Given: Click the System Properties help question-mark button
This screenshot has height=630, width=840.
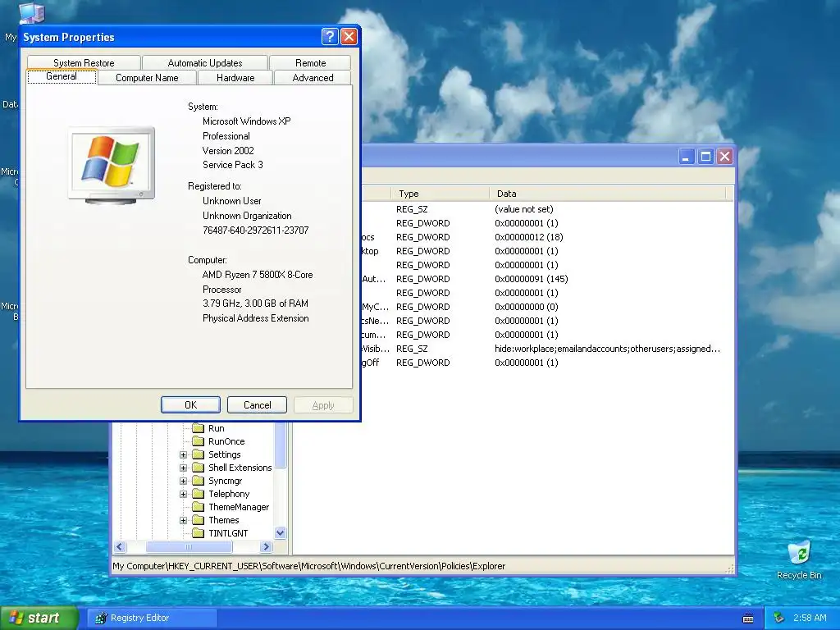Looking at the screenshot, I should pos(330,36).
